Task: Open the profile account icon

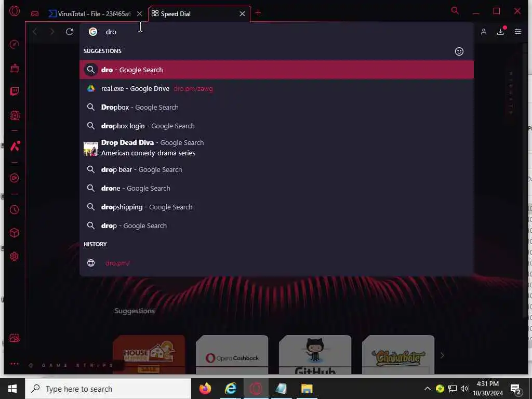Action: click(x=484, y=32)
